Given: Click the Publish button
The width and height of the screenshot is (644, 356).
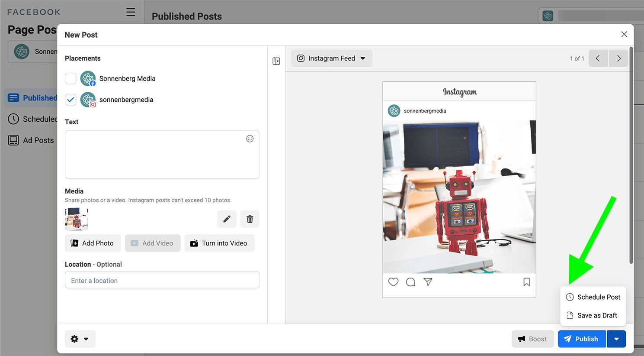Looking at the screenshot, I should 582,339.
